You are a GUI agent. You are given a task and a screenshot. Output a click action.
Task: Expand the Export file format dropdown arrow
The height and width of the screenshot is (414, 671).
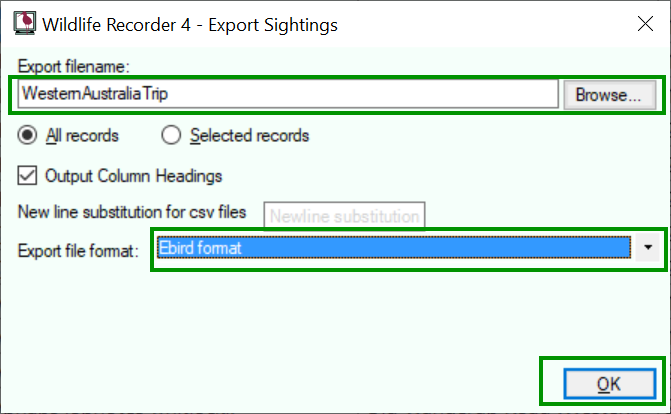(648, 247)
